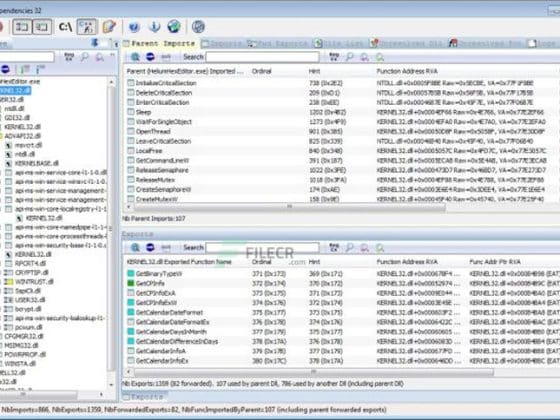This screenshot has height=420, width=560.
Task: Click the tree panel search field
Action: (x=26, y=57)
